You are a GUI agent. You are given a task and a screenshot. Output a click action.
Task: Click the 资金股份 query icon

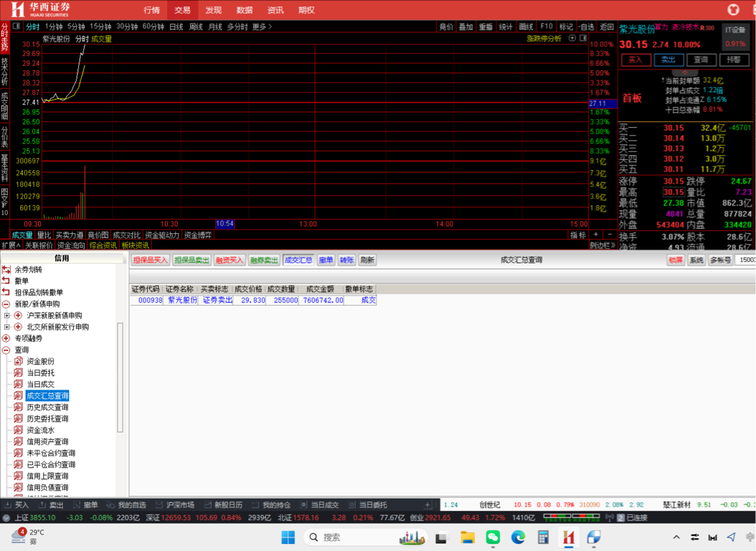point(19,361)
